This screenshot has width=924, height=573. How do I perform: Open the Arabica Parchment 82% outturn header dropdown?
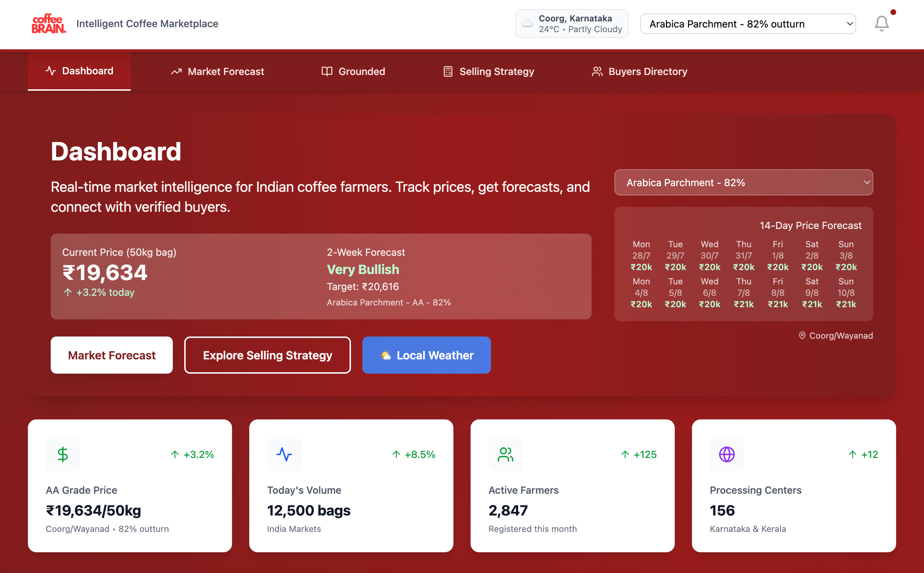748,24
